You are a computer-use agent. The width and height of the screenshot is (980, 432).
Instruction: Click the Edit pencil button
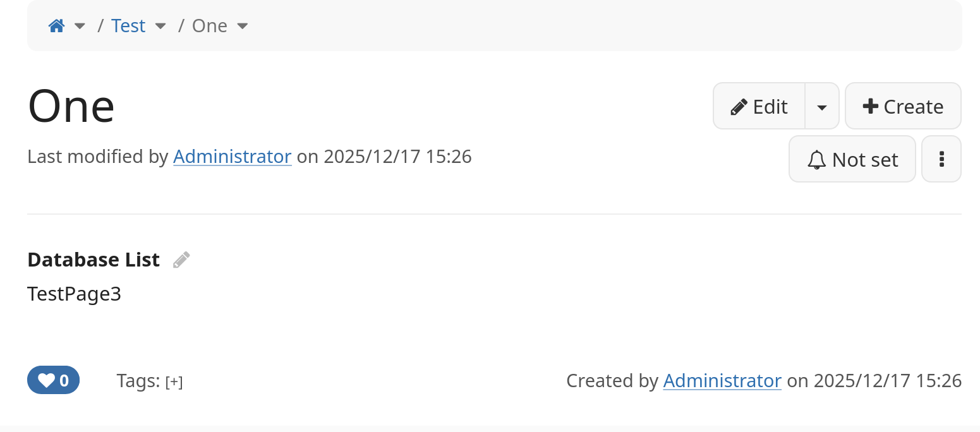coord(759,107)
